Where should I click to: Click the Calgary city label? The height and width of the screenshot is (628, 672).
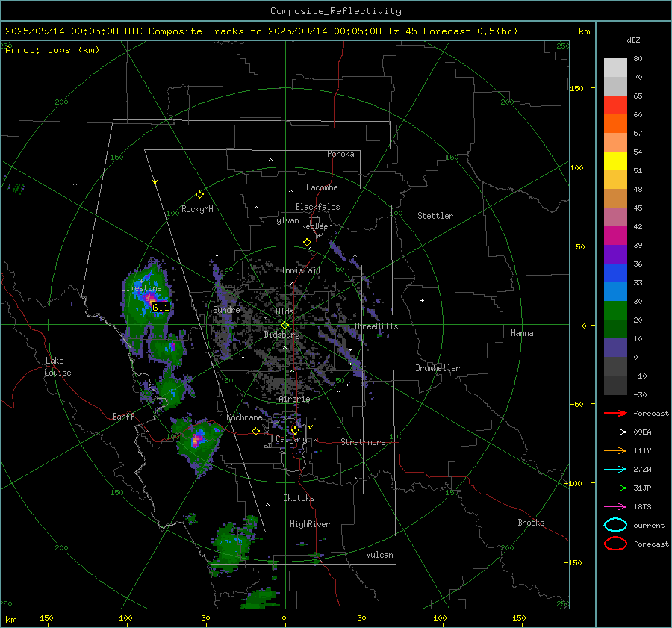pyautogui.click(x=291, y=439)
